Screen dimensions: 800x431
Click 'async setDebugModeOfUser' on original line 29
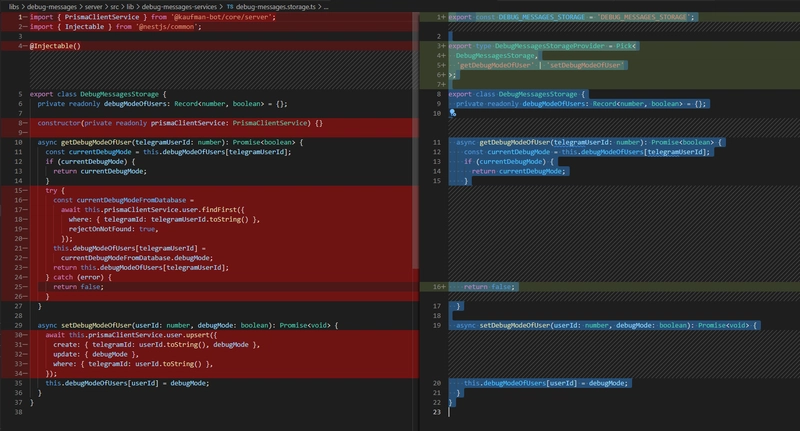[x=188, y=325]
